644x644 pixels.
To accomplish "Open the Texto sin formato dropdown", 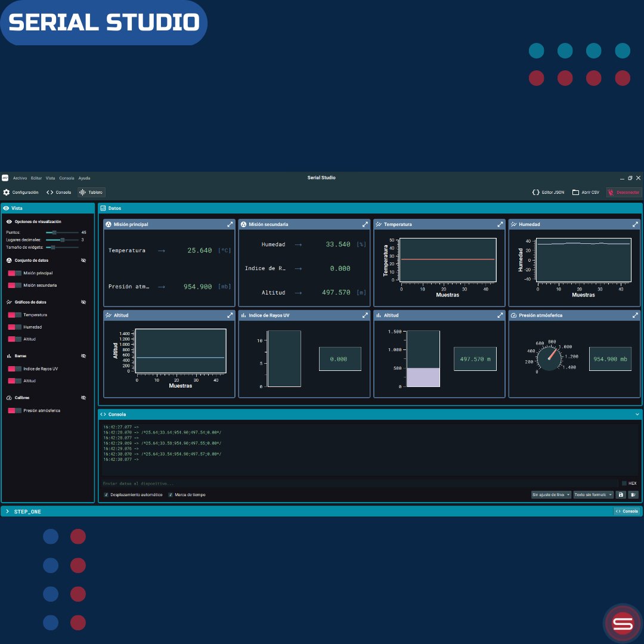I will [x=593, y=494].
